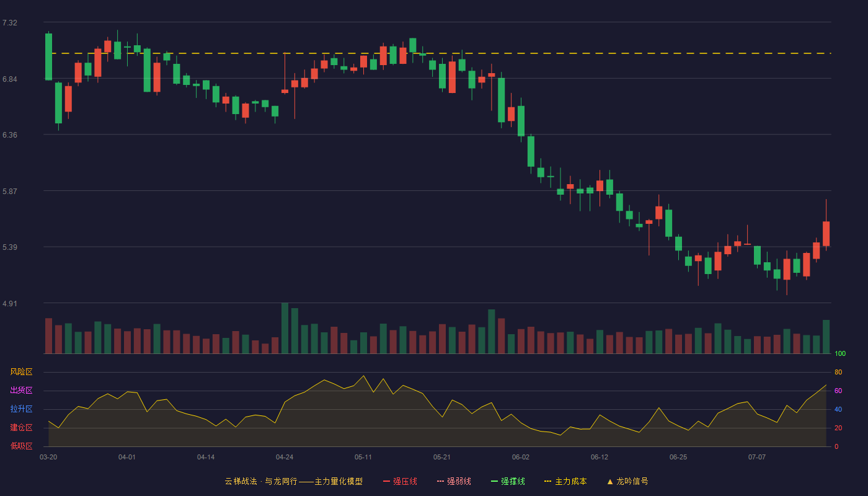Click the 80 indicator axis value
Viewport: 868px width, 496px height.
(838, 373)
